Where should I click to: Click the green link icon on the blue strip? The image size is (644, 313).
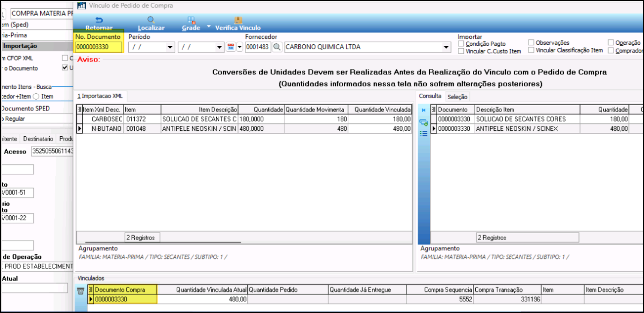pos(424,123)
